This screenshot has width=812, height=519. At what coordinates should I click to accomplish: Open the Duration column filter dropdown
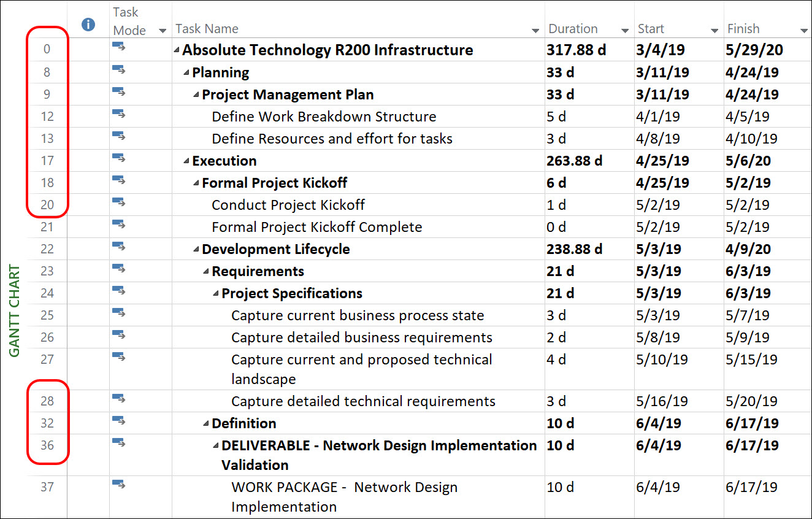pyautogui.click(x=625, y=31)
